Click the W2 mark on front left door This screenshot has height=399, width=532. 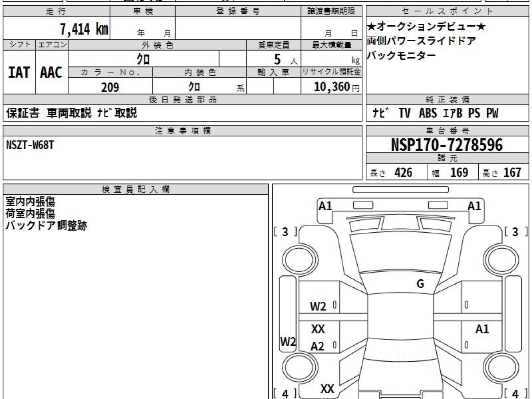pyautogui.click(x=318, y=306)
